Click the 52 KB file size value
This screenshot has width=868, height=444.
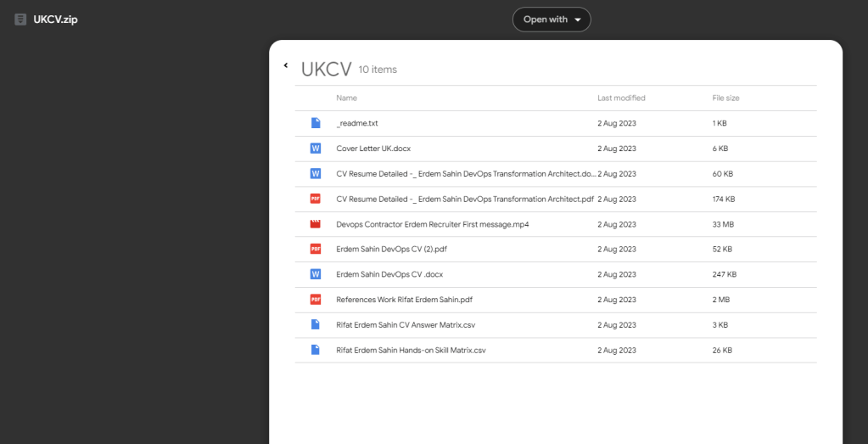[722, 249]
